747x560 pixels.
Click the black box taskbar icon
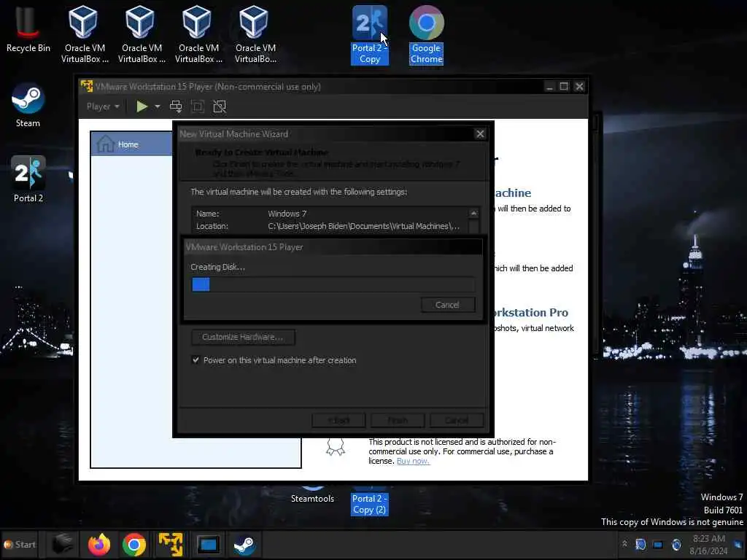(63, 544)
